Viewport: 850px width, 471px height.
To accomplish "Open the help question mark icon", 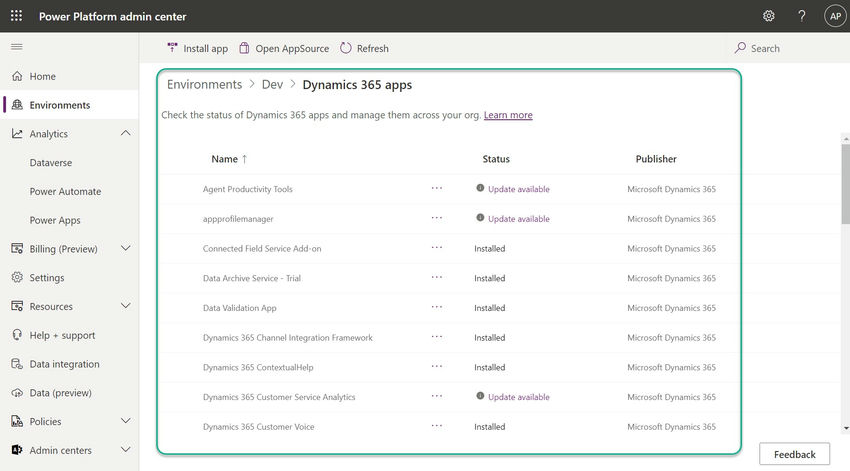I will coord(802,16).
